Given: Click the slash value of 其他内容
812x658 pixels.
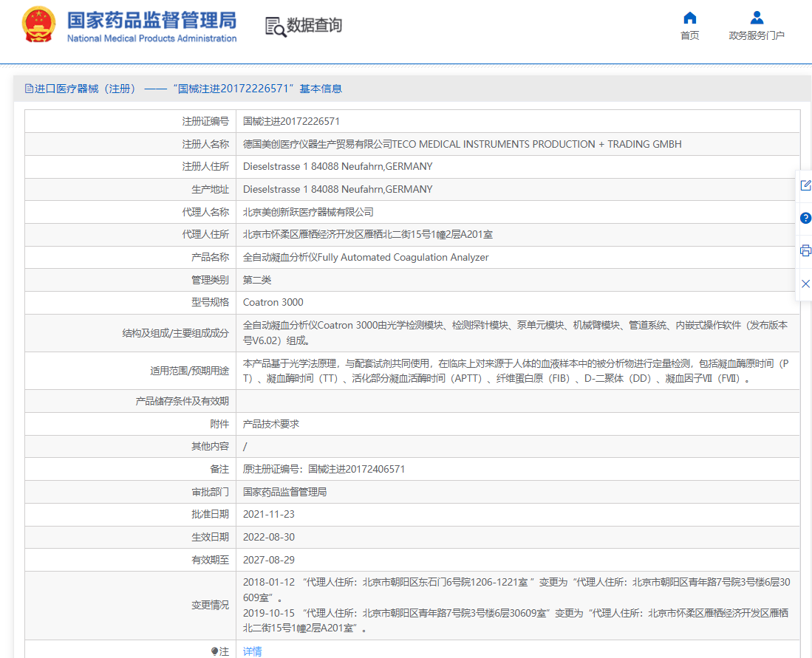Looking at the screenshot, I should (x=245, y=446).
